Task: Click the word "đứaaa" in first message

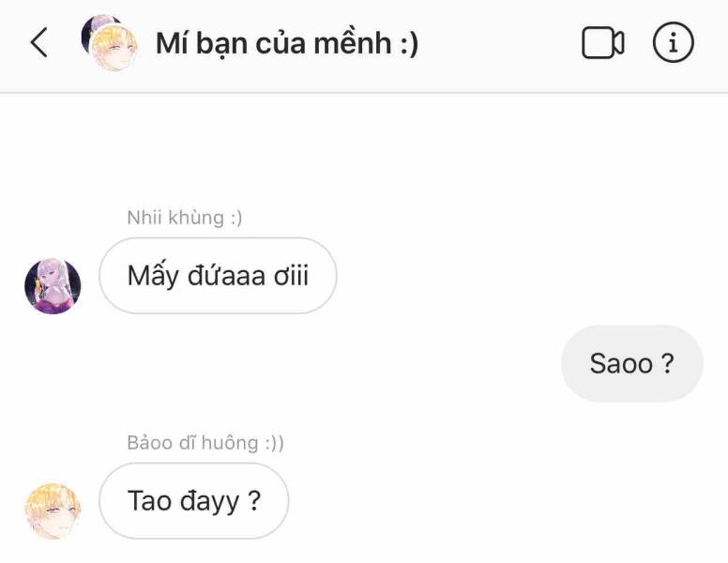Action: [226, 276]
